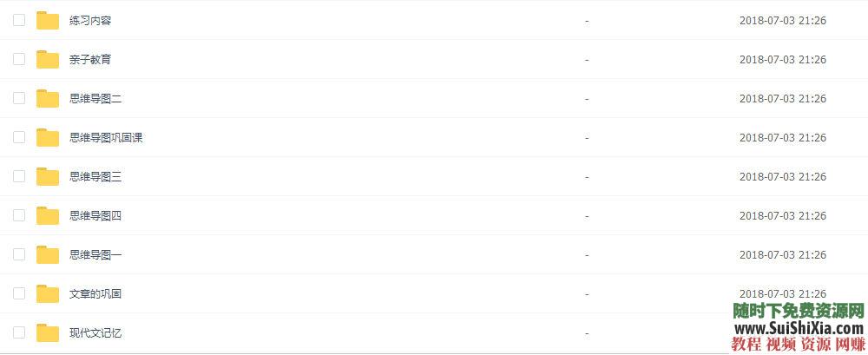Open the 思维导图二 folder name link

click(x=95, y=99)
